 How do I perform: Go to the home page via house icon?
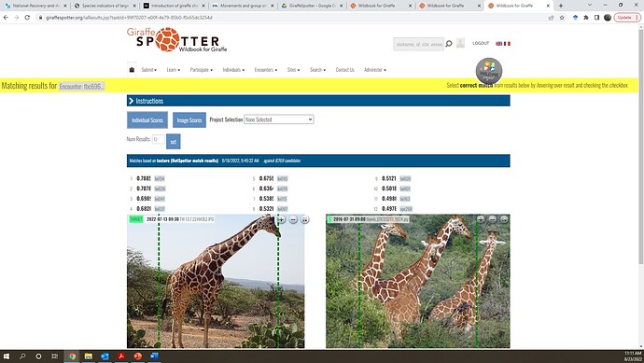pos(132,70)
